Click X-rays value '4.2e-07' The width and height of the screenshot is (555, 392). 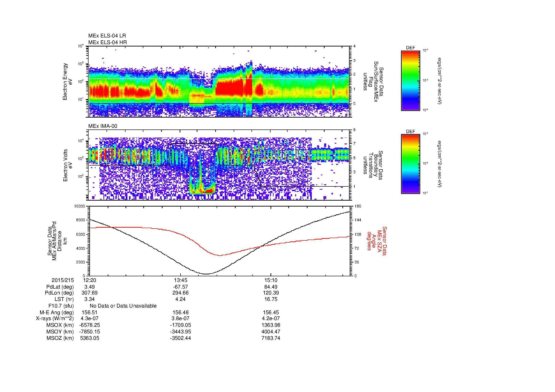(271, 318)
